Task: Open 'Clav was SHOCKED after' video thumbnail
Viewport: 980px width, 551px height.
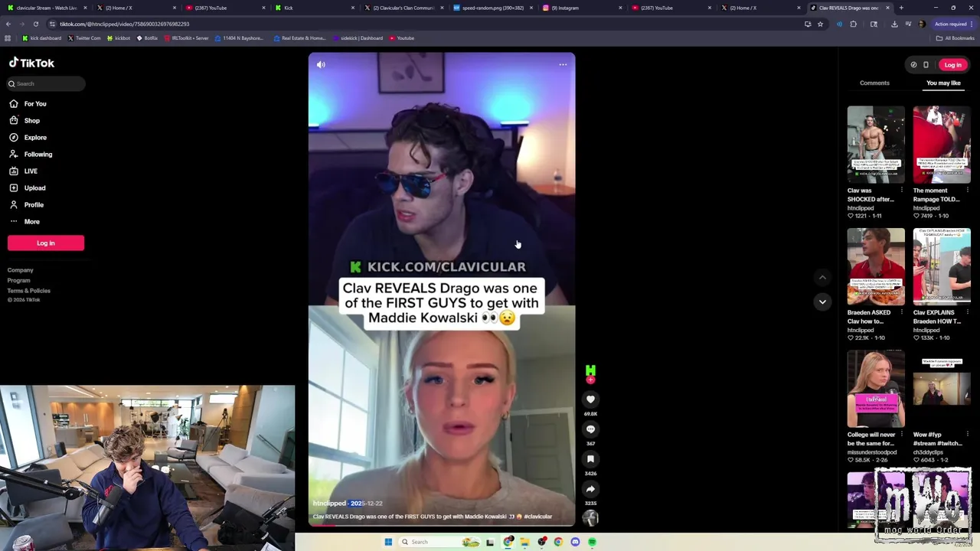Action: tap(876, 145)
